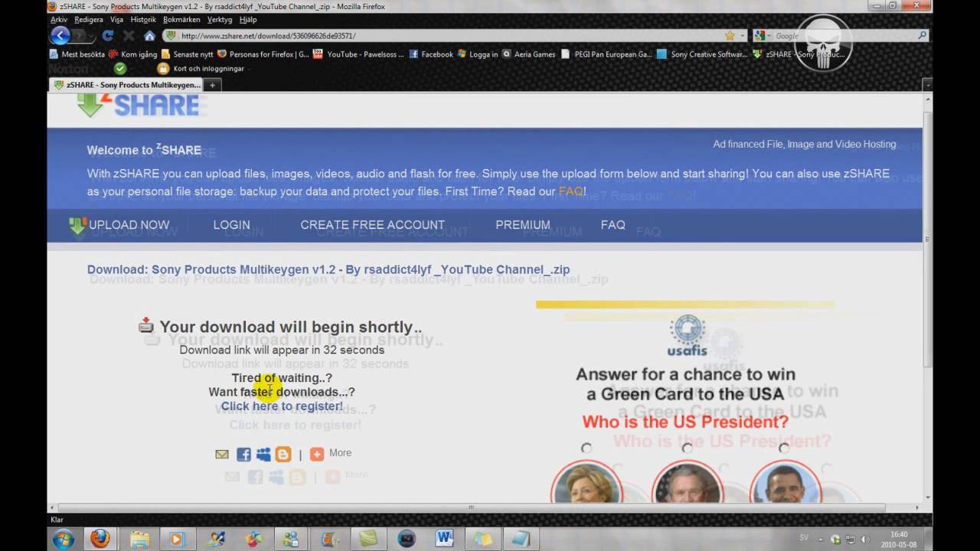Click FAQ in navigation bar
The height and width of the screenshot is (551, 980).
(x=612, y=225)
